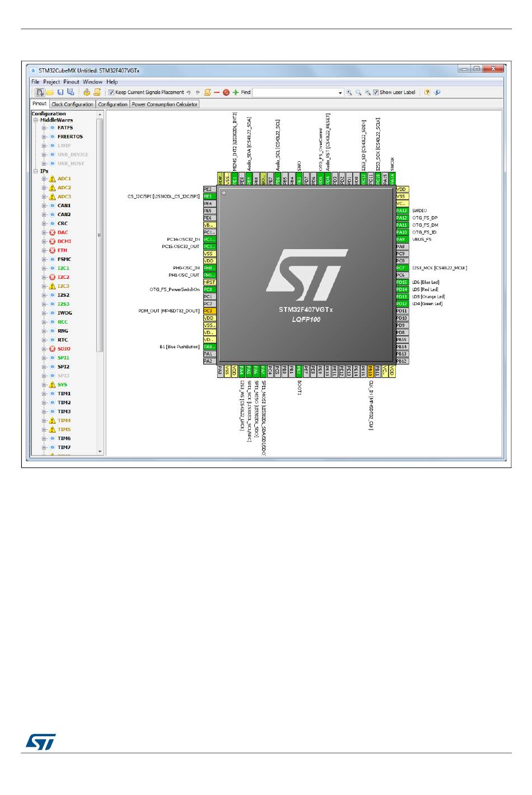Click the blue dot icon beside FREERTOS
Screen dimensions: 532x795
(52, 137)
